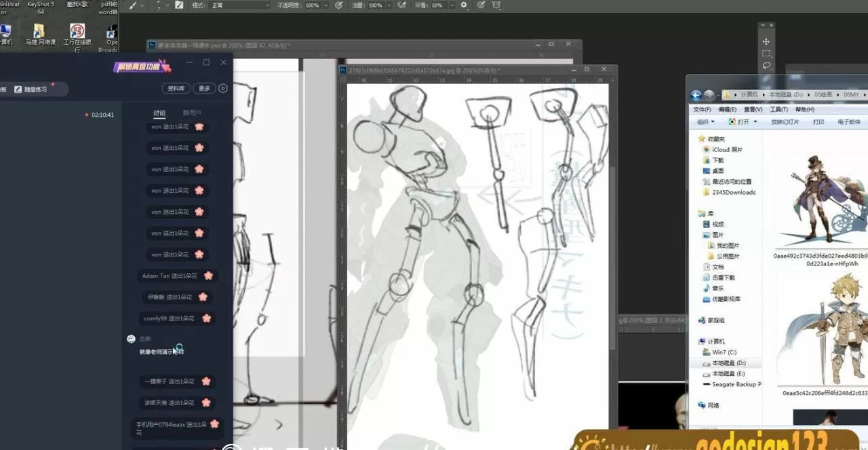Open the blend mode 正常 dropdown
Screen dimensions: 868x450
[x=240, y=5]
